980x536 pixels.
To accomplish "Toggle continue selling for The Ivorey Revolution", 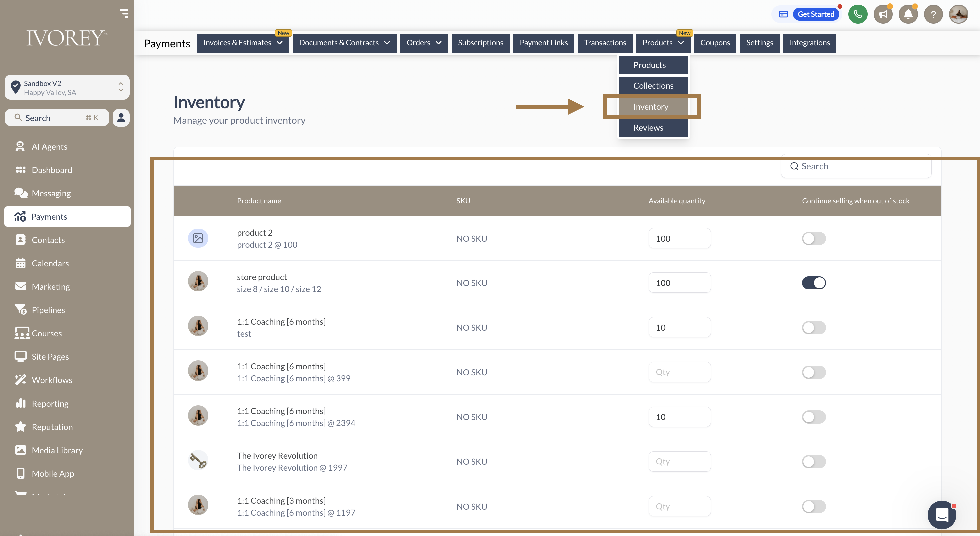I will pyautogui.click(x=813, y=461).
